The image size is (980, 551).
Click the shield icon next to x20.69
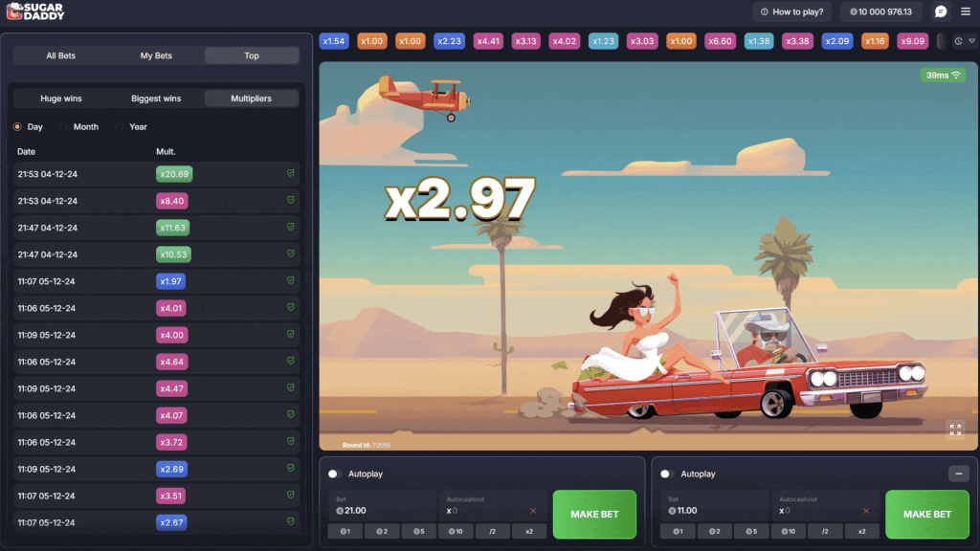pos(290,174)
